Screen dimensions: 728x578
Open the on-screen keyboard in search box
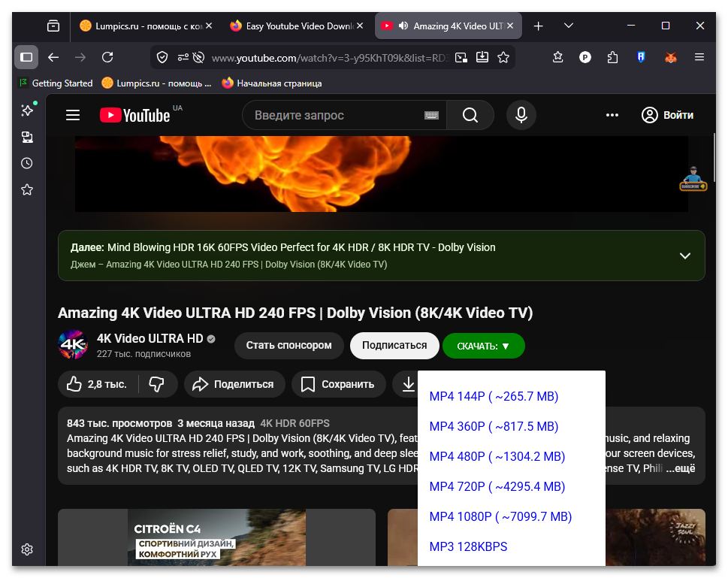pyautogui.click(x=431, y=115)
